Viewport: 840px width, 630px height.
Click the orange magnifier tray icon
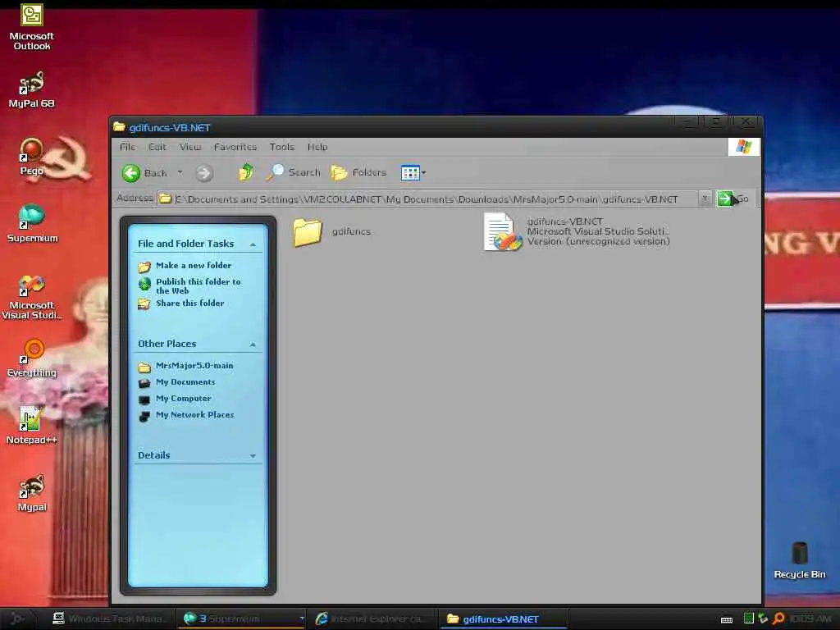click(x=779, y=619)
